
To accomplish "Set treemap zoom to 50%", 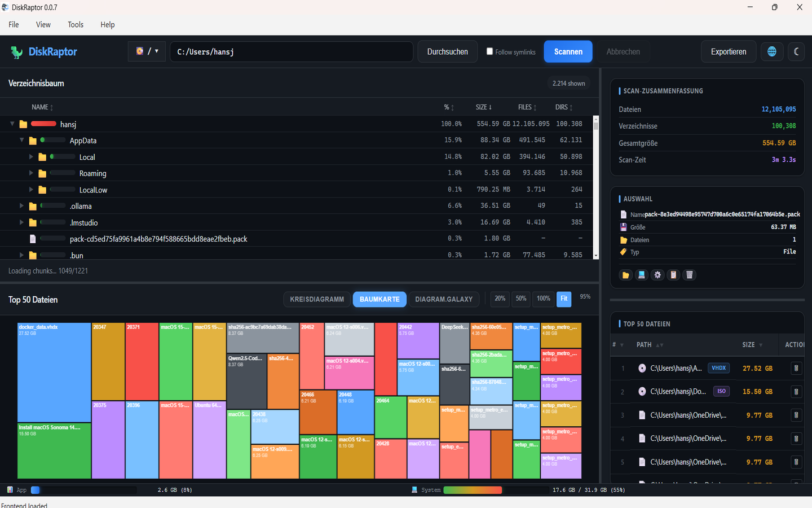I will [x=521, y=299].
